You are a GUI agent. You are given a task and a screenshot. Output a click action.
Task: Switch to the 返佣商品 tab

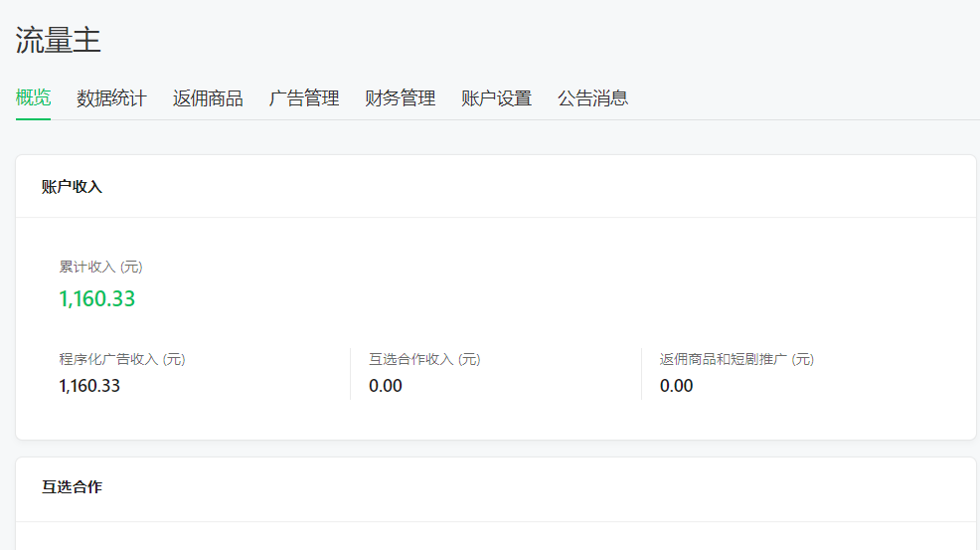click(x=208, y=98)
